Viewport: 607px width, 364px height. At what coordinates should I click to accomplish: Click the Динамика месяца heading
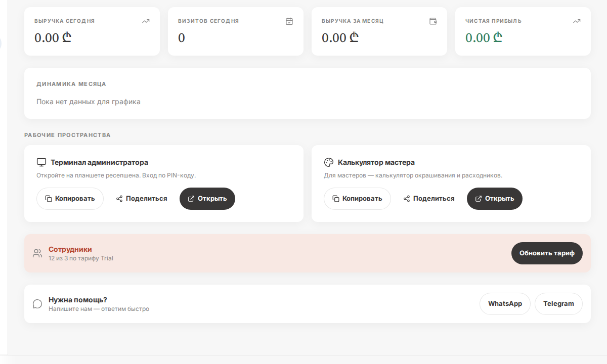click(71, 84)
